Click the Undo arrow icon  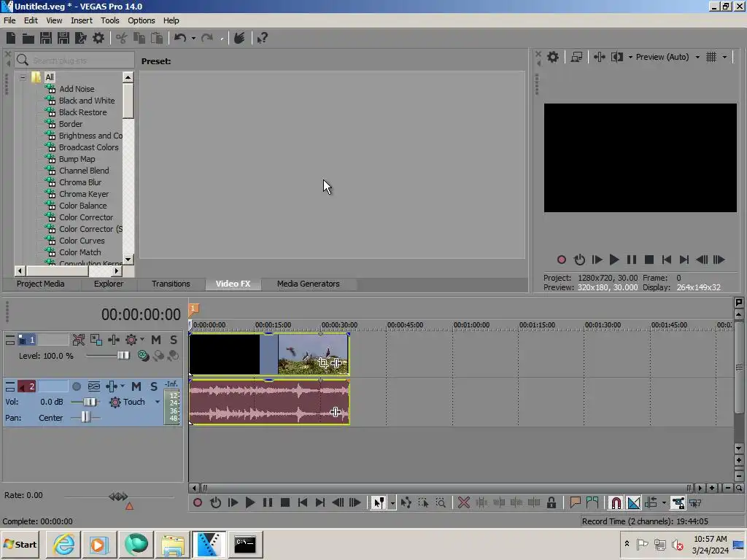tap(180, 38)
